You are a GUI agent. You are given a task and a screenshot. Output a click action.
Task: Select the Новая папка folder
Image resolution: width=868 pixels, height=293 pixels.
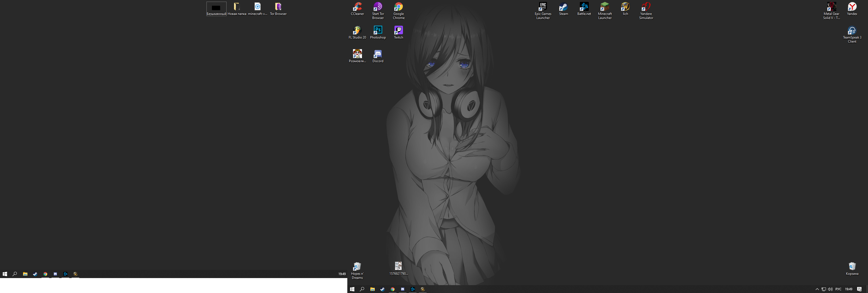tap(237, 9)
